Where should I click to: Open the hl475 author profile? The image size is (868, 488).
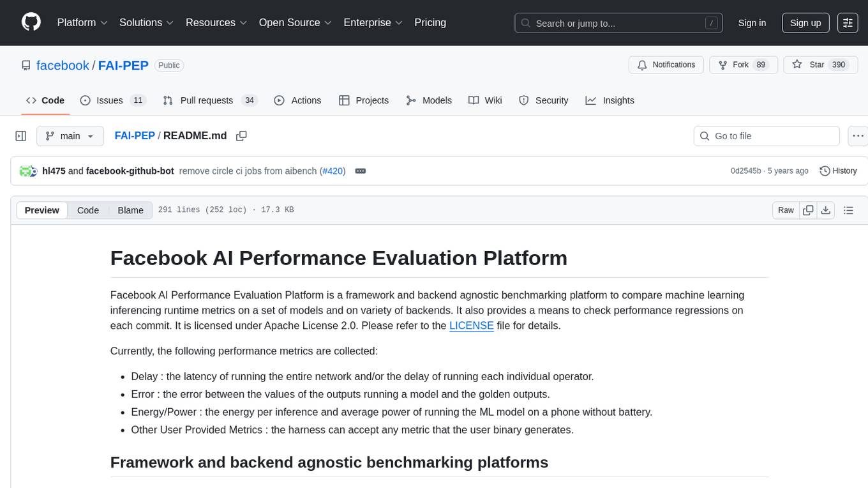coord(54,171)
